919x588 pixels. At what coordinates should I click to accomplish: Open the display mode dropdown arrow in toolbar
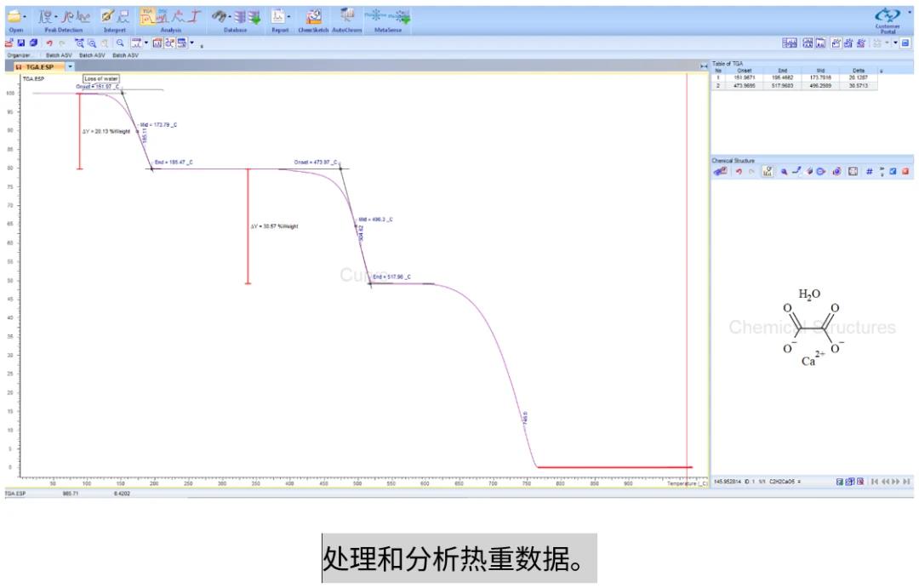(146, 43)
